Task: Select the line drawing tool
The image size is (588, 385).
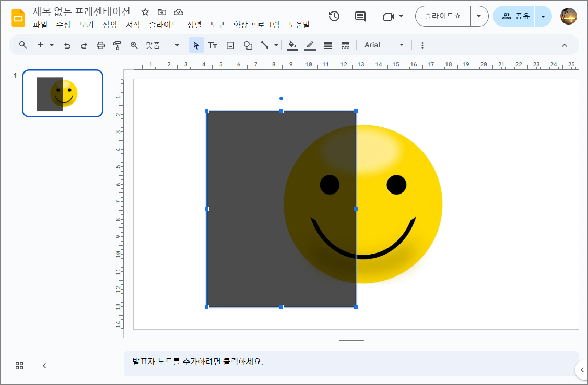Action: (x=265, y=45)
